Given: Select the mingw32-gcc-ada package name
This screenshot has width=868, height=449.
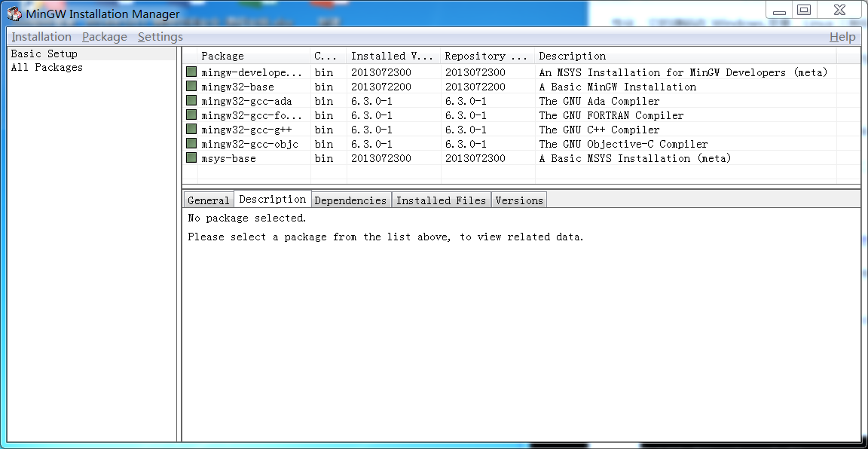Looking at the screenshot, I should point(246,101).
